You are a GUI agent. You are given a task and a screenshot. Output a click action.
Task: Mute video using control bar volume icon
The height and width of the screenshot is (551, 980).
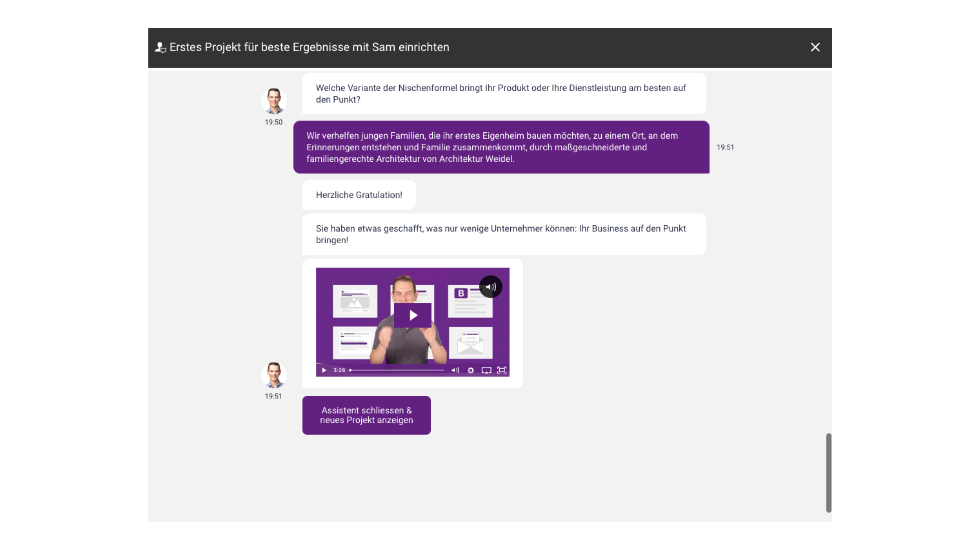point(455,370)
